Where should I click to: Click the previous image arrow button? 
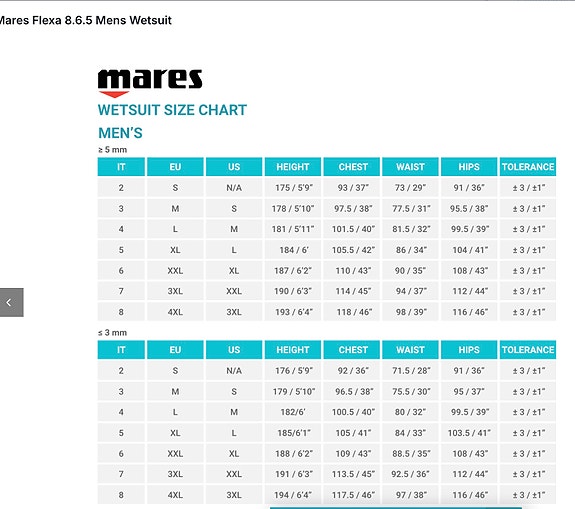click(x=11, y=302)
